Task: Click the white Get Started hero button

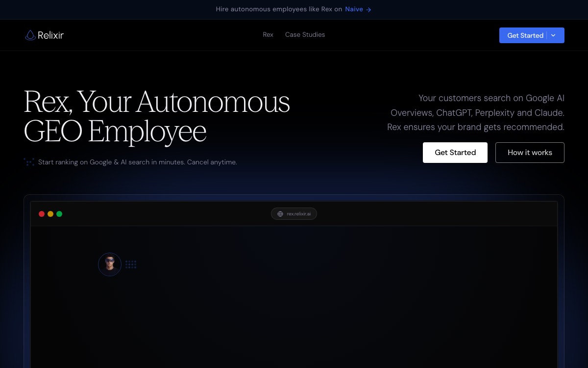Action: click(455, 153)
